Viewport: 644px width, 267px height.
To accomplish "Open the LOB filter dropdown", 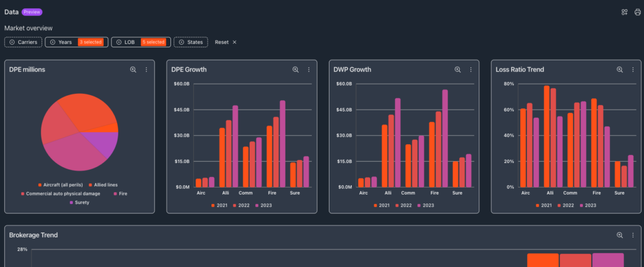I will pyautogui.click(x=141, y=42).
